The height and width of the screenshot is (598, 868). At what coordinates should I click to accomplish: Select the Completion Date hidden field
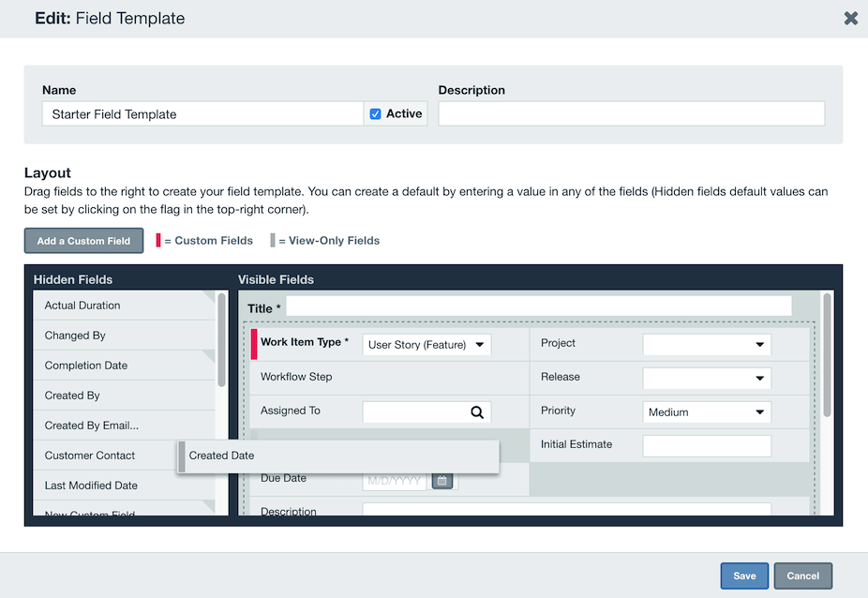pyautogui.click(x=124, y=366)
